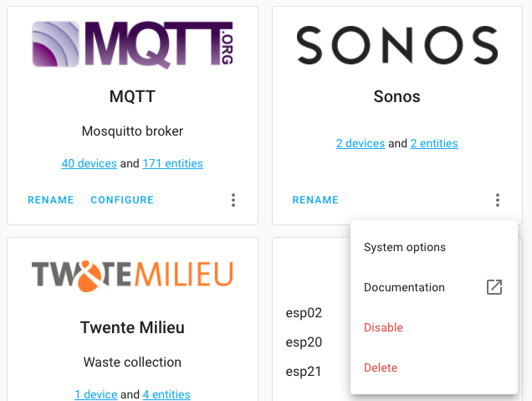Click the Sonos card three-dot menu

[x=498, y=200]
